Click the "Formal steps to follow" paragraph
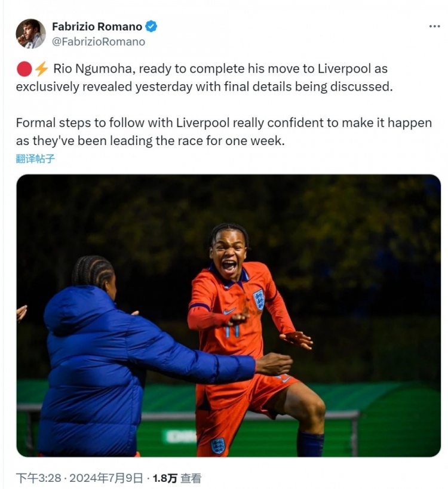This screenshot has width=448, height=489. tap(223, 131)
